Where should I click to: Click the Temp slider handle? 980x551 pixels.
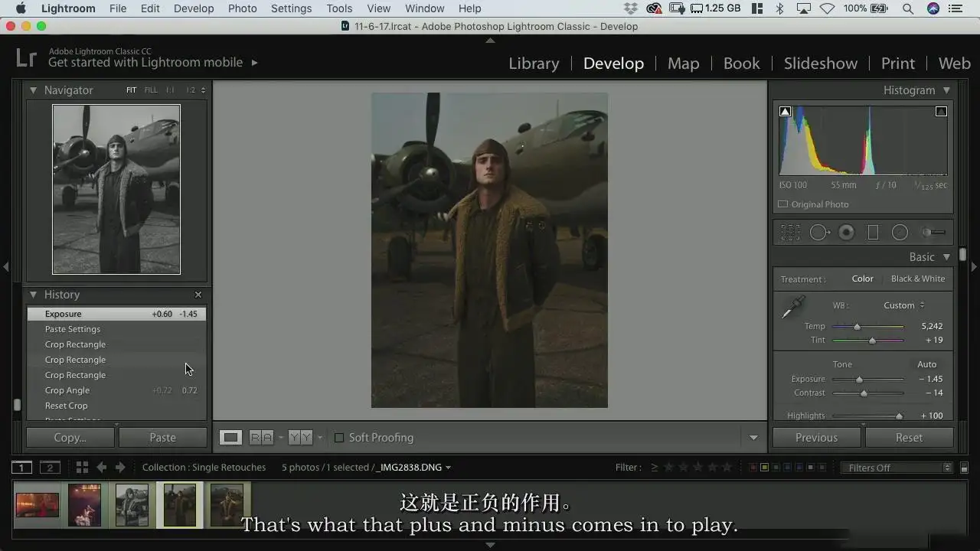857,327
